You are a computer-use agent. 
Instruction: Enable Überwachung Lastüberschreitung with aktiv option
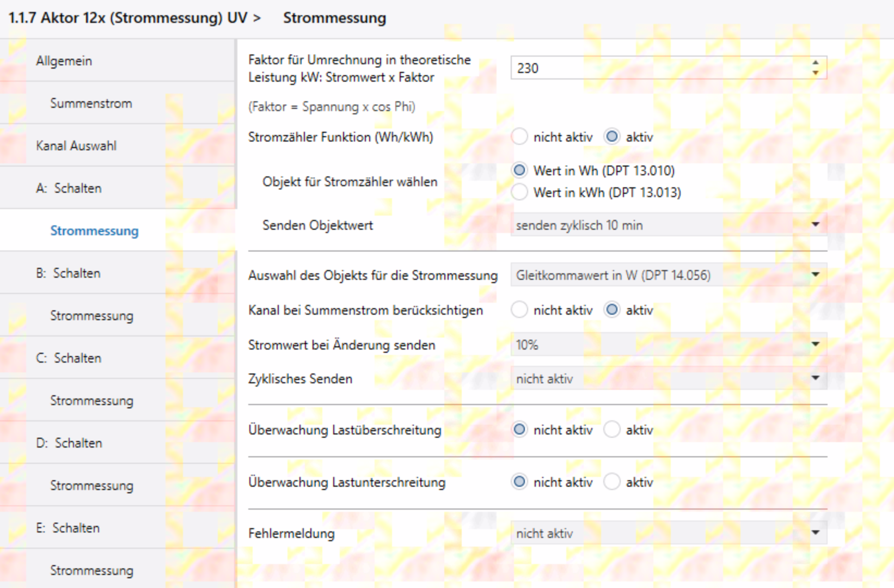click(x=613, y=430)
